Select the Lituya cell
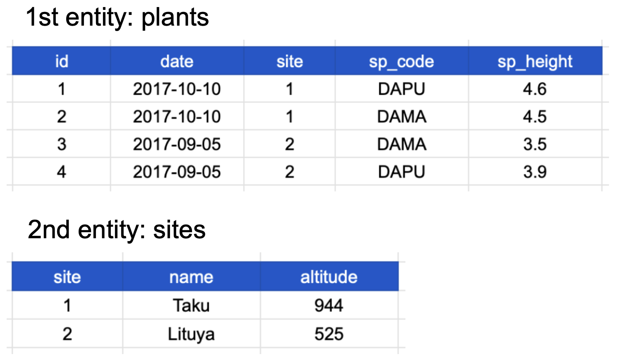 [x=191, y=334]
